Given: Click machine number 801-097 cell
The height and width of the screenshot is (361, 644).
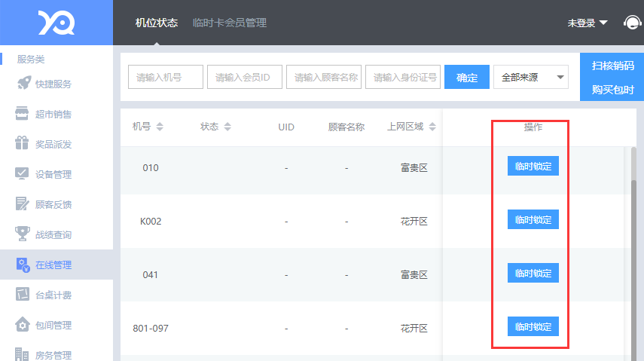Looking at the screenshot, I should pyautogui.click(x=151, y=328).
